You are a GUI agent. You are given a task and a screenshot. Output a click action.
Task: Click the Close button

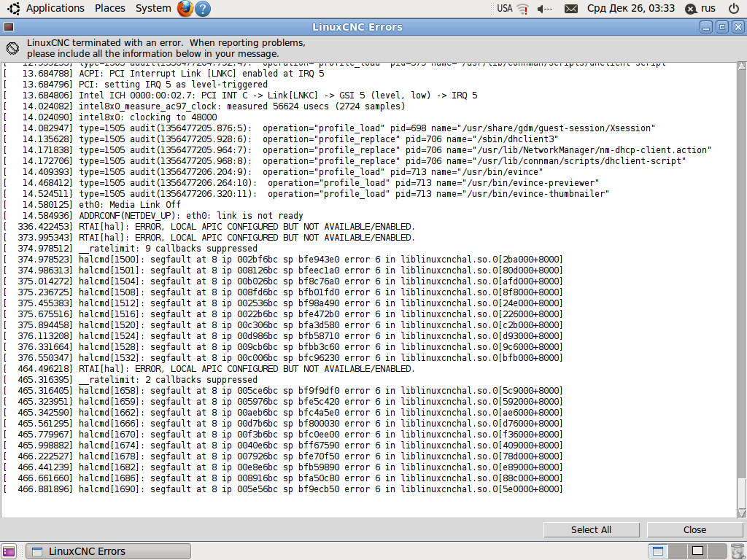coord(694,529)
